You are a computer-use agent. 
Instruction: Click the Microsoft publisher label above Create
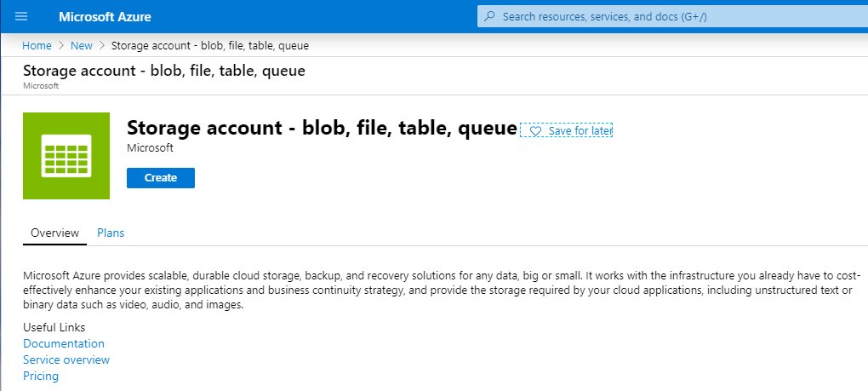[150, 148]
